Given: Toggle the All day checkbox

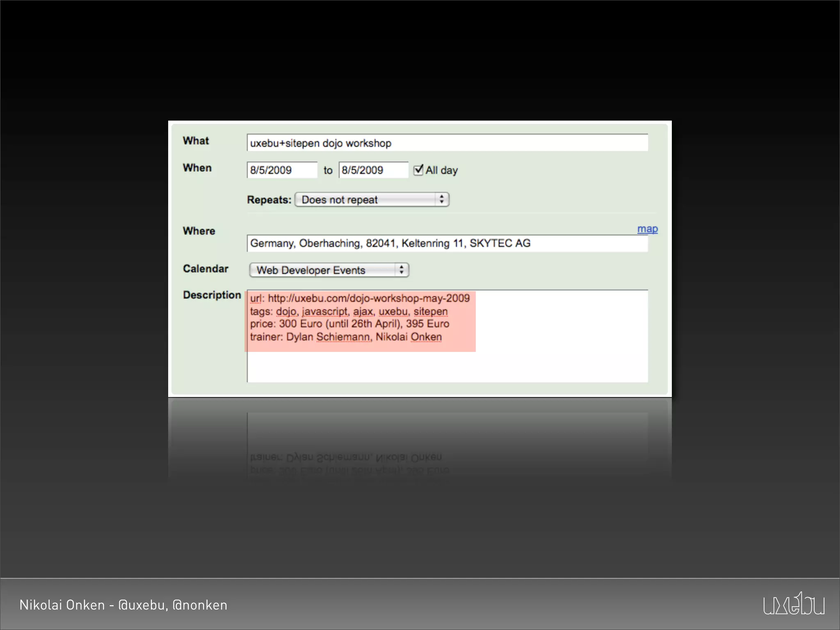Looking at the screenshot, I should point(418,170).
